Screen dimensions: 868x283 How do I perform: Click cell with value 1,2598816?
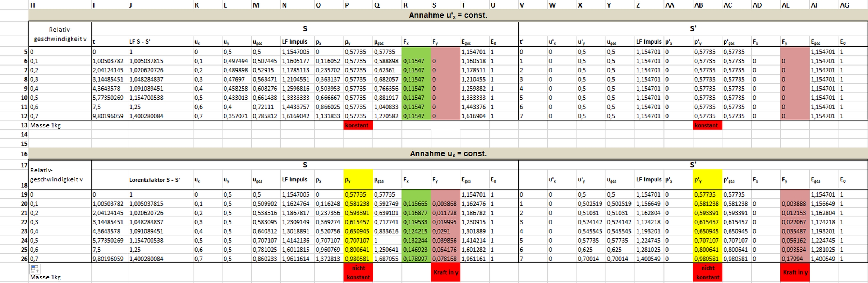tap(297, 89)
